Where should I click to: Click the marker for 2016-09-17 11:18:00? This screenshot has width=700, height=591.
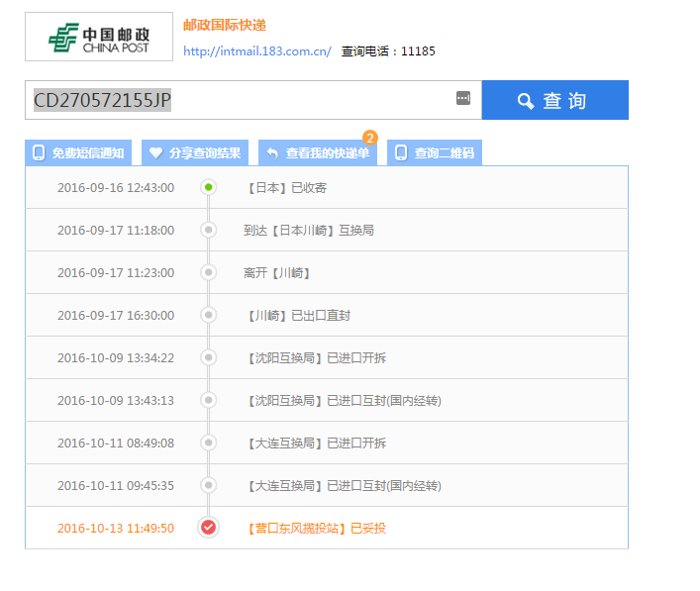click(x=209, y=230)
